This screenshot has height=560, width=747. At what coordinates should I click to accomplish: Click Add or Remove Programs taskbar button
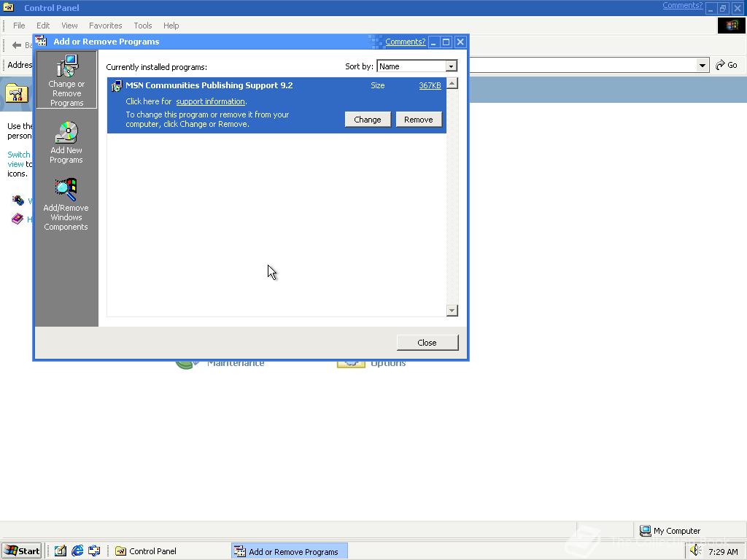pyautogui.click(x=290, y=551)
